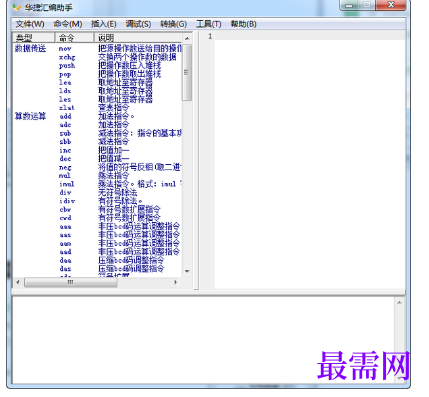Select the imul command row
This screenshot has width=429, height=397.
97,184
